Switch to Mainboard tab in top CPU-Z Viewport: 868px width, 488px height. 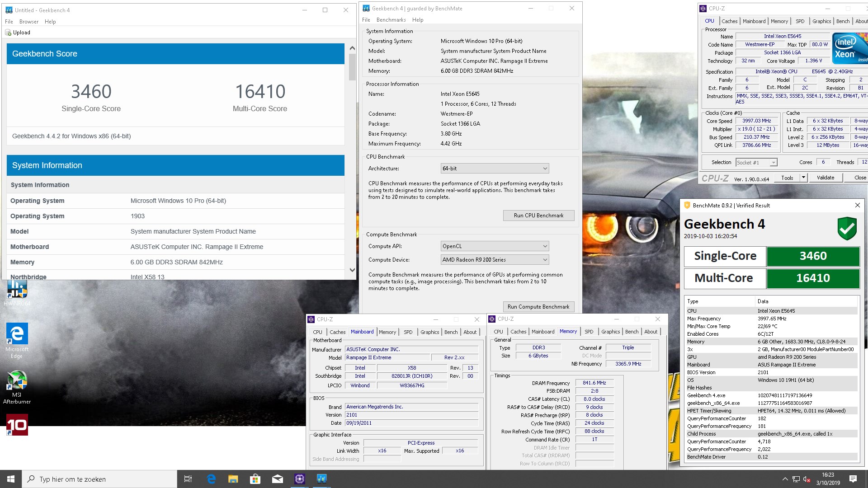[754, 21]
